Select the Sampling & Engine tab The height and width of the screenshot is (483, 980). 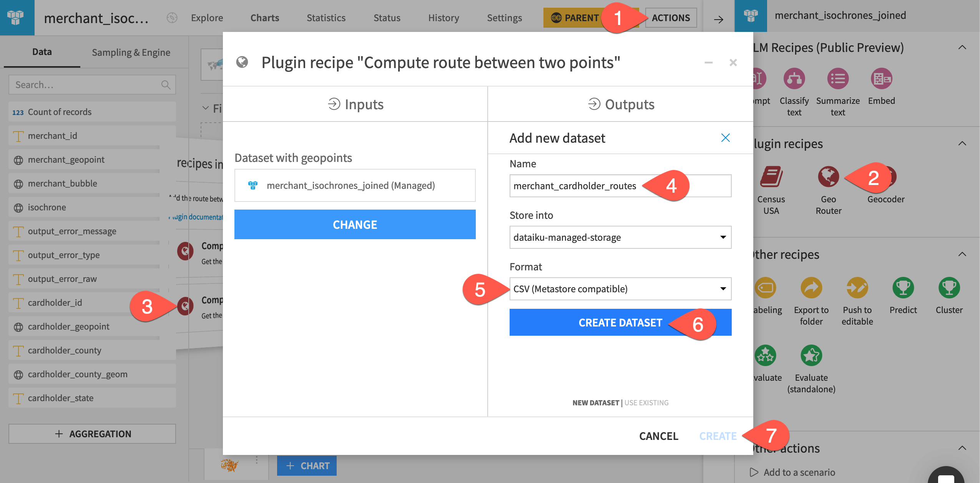point(131,52)
